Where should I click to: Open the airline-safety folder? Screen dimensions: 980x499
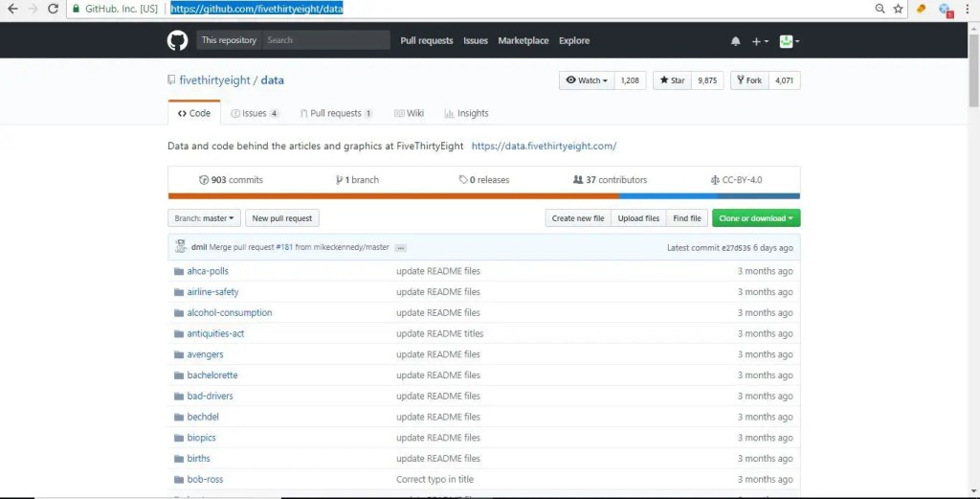click(x=212, y=292)
